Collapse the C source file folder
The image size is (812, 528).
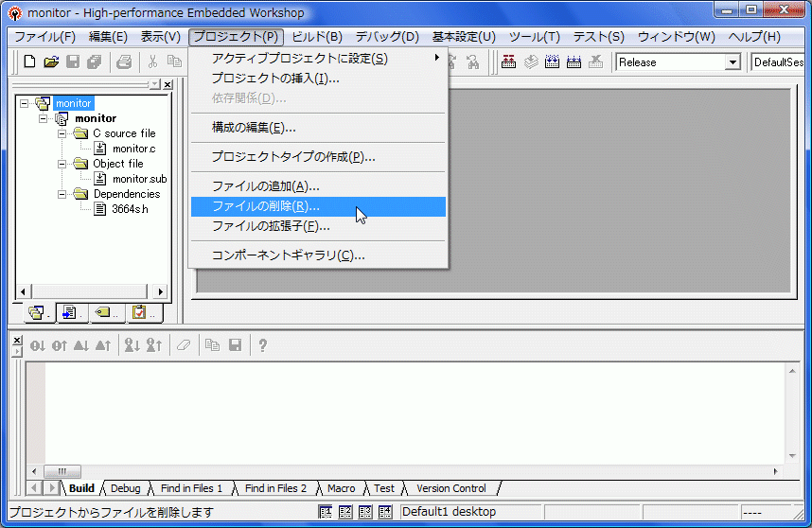tap(62, 133)
